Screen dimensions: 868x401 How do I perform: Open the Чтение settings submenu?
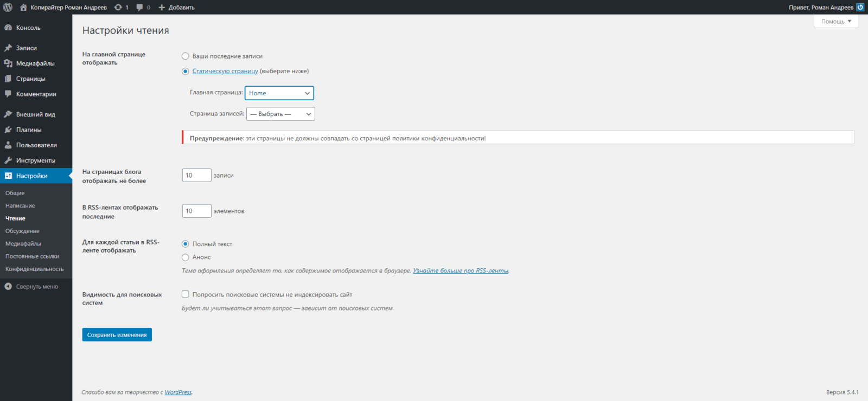[15, 218]
